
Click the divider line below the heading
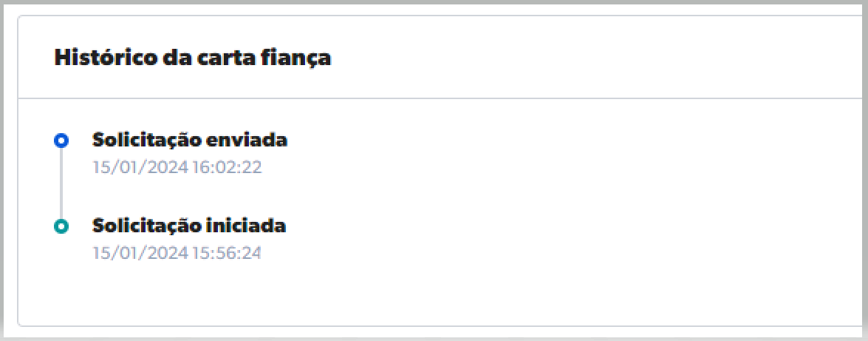[x=443, y=98]
